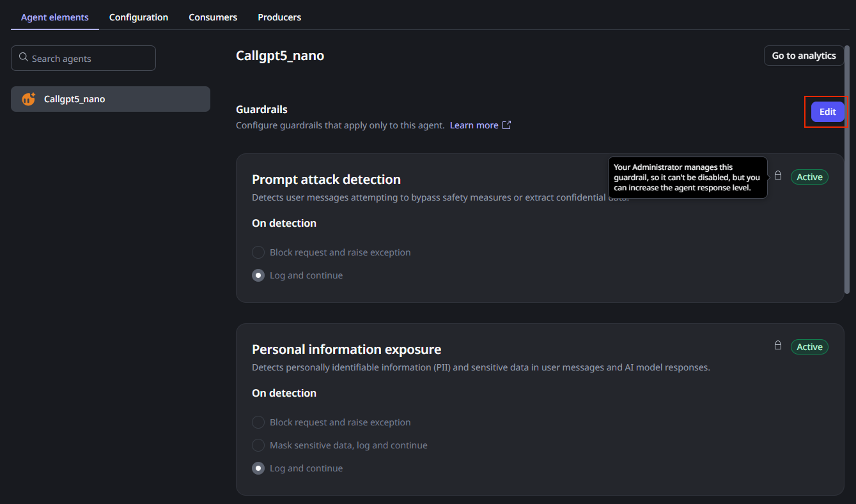Click Go to analytics button
The image size is (856, 504).
804,56
